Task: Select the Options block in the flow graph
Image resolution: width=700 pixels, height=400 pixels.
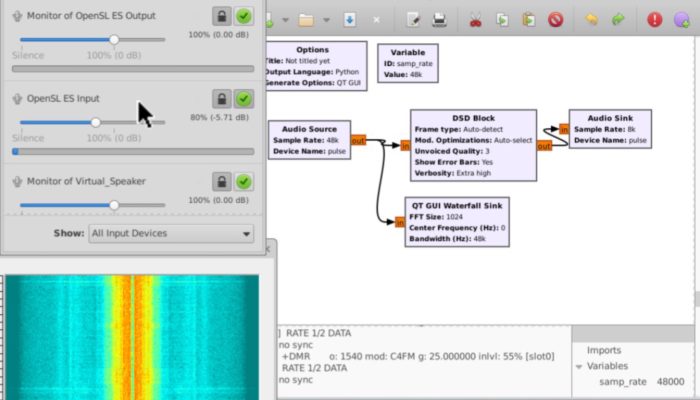Action: coord(316,66)
